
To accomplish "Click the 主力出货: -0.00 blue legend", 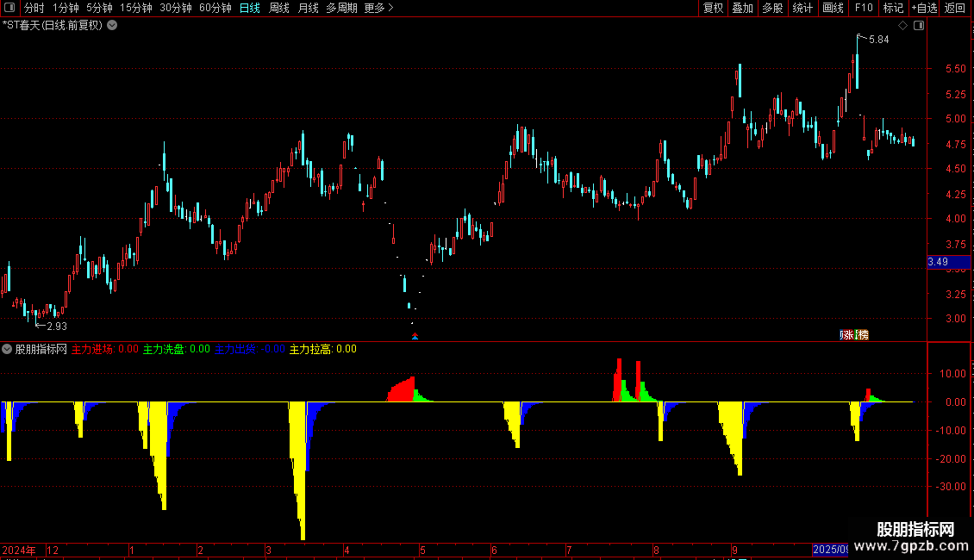I will tap(250, 350).
